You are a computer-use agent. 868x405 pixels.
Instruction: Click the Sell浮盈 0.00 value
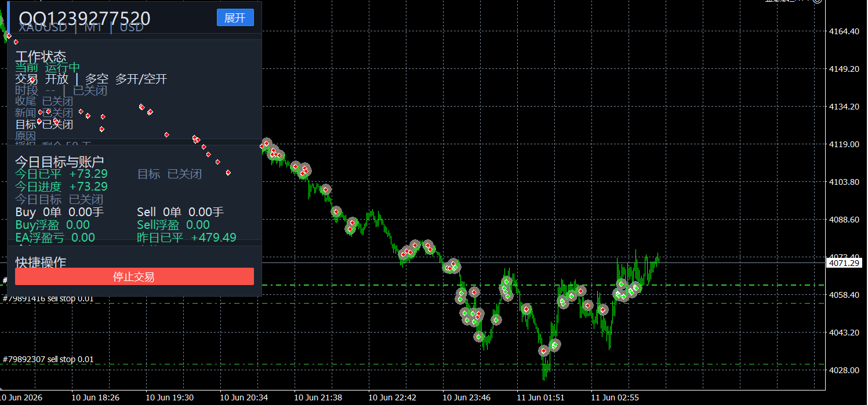click(x=173, y=225)
